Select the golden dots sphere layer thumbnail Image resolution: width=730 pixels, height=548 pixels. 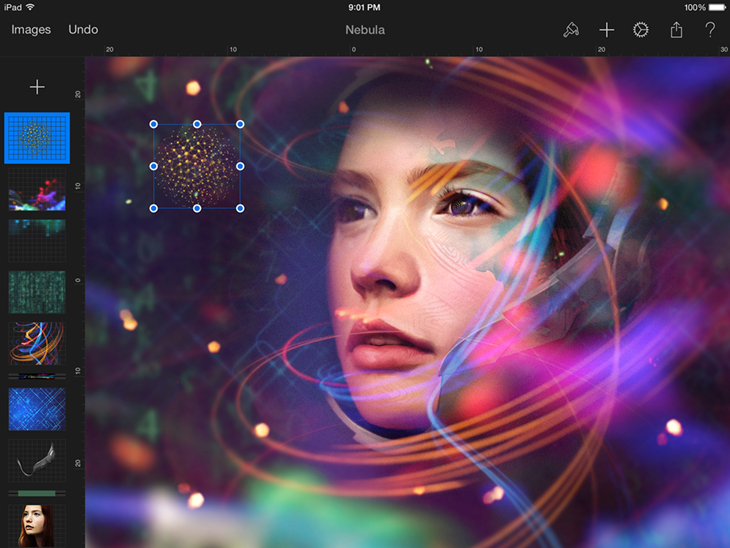[x=37, y=138]
